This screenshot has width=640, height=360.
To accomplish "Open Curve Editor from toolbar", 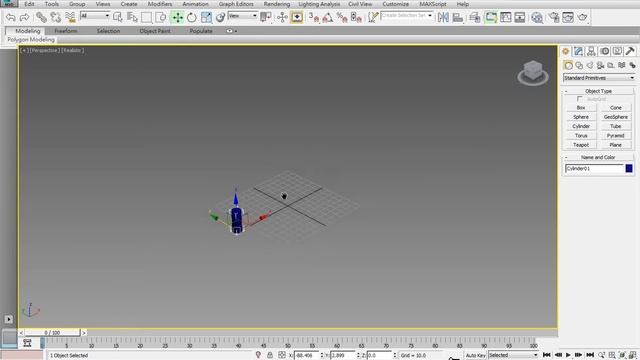I will coord(505,17).
